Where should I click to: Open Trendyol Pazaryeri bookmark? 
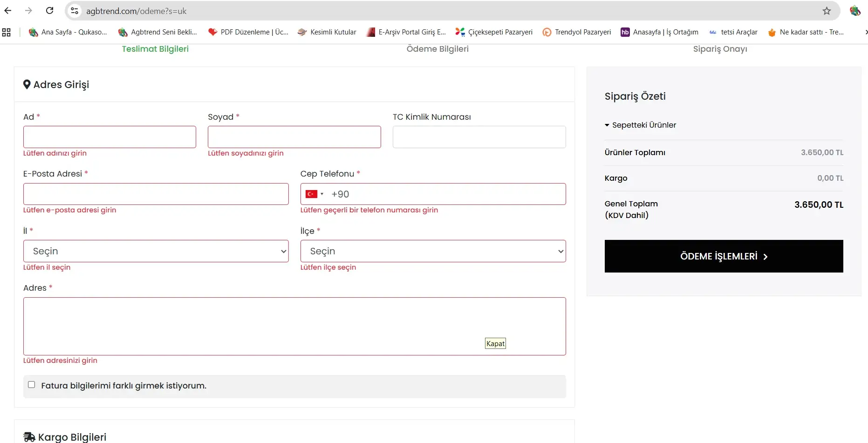[576, 32]
